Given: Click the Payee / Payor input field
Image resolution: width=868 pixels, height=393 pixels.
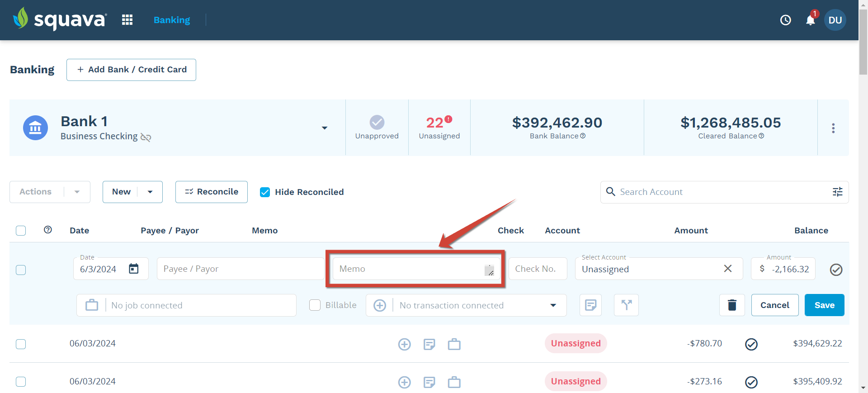Looking at the screenshot, I should point(240,269).
